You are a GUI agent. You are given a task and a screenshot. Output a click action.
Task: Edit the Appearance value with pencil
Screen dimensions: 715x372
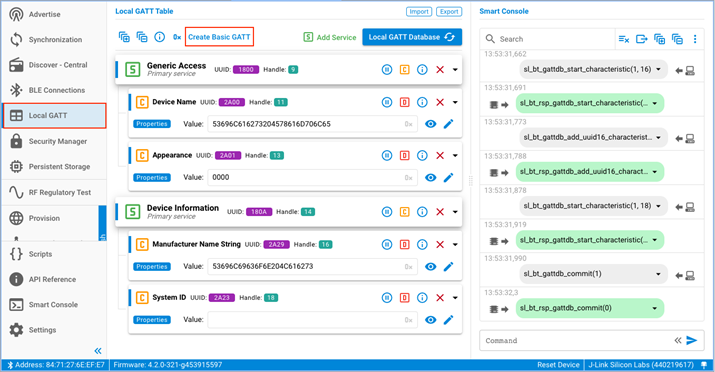448,177
